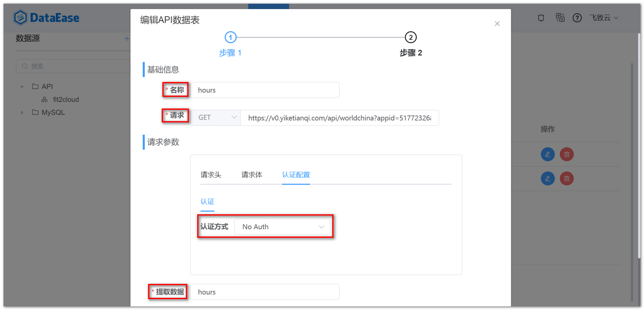Click the second row delete trash icon
Image resolution: width=644 pixels, height=310 pixels.
(x=567, y=178)
